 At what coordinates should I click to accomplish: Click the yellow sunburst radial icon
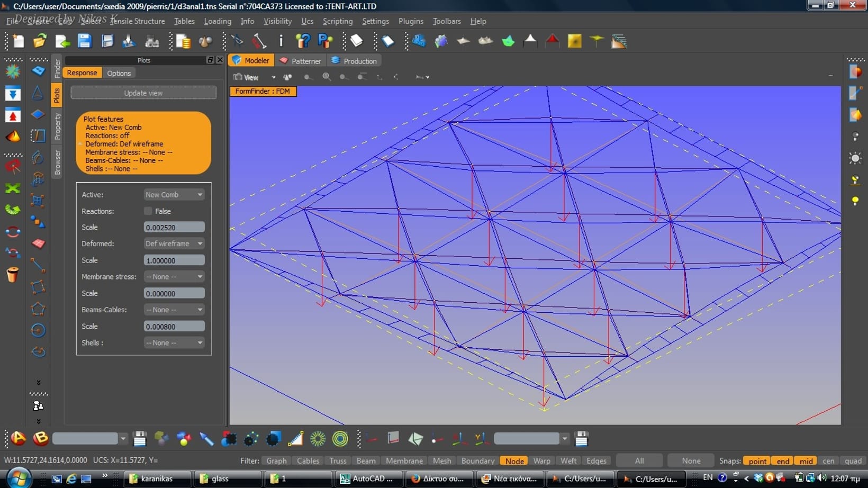pos(318,439)
